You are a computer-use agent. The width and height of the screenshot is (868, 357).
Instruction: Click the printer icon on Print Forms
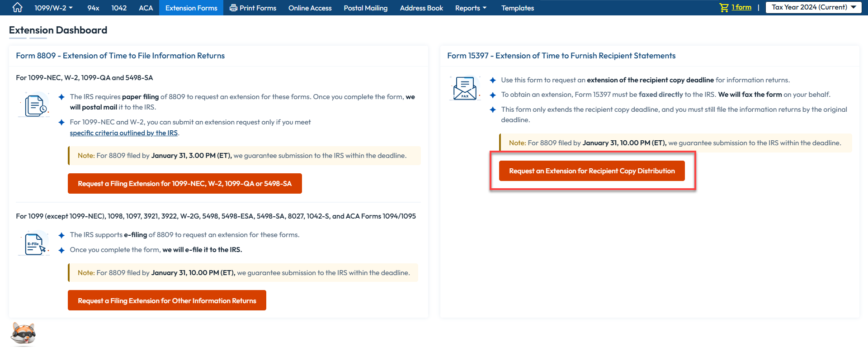click(x=233, y=8)
